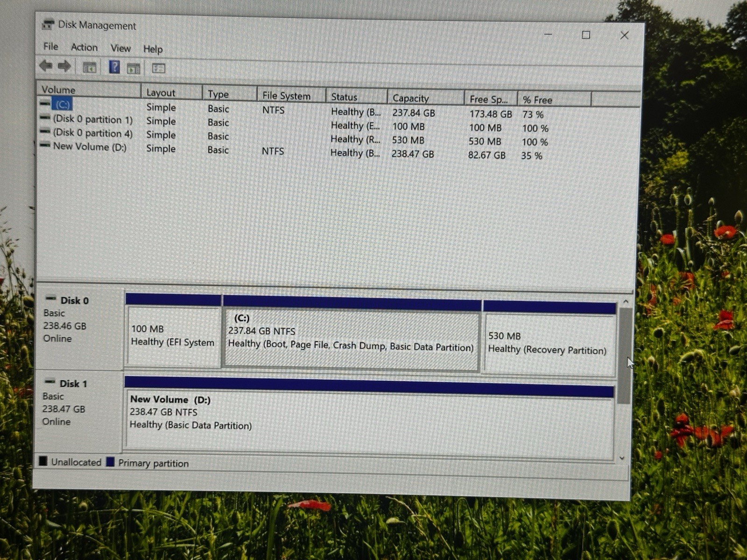
Task: Click the Settings list toolbar icon
Action: pyautogui.click(x=159, y=69)
